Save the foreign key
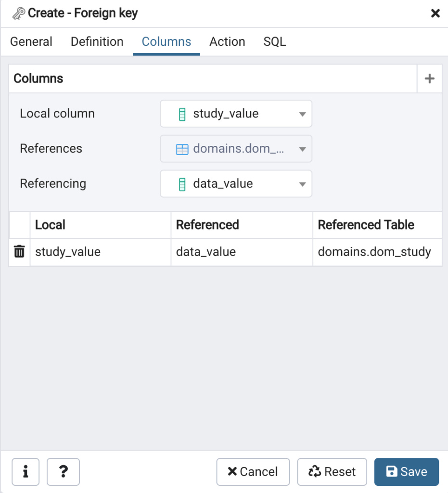The height and width of the screenshot is (493, 448). click(407, 471)
